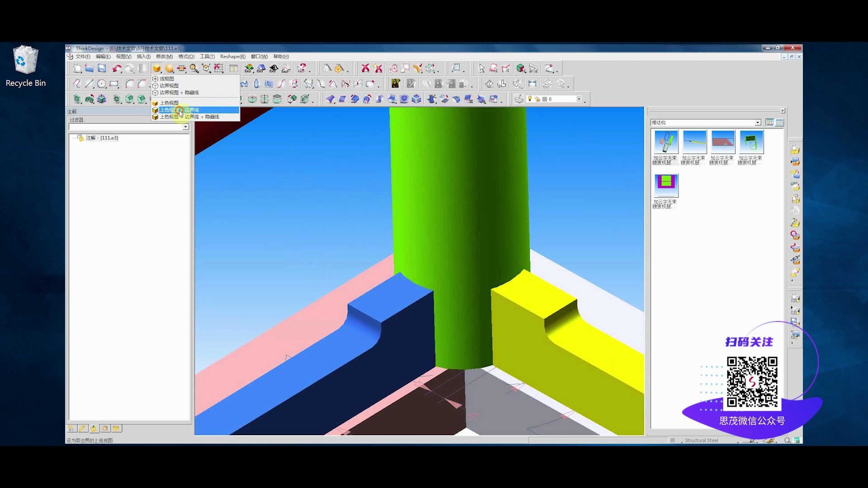The height and width of the screenshot is (488, 868).
Task: Select the line drawing tool
Action: click(x=90, y=84)
